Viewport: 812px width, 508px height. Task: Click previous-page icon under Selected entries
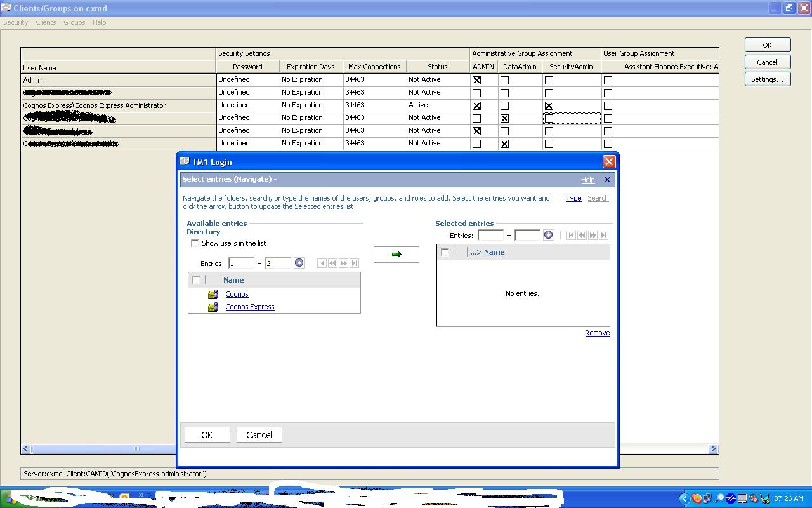[582, 235]
